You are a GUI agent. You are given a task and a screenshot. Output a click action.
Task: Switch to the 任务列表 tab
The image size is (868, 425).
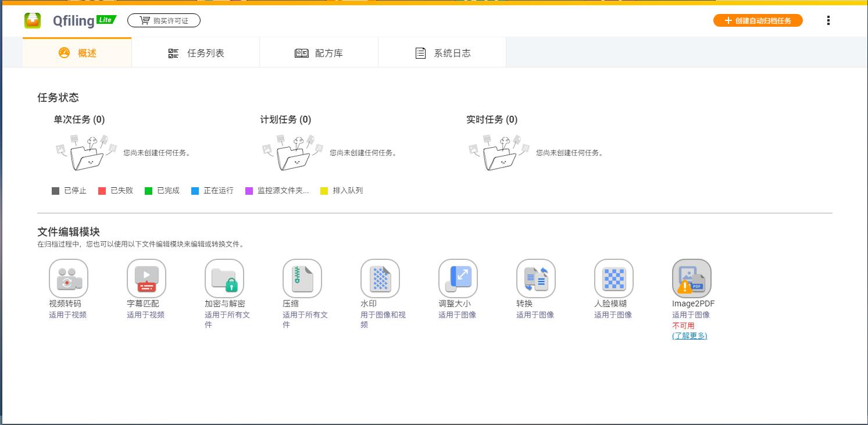click(x=196, y=52)
